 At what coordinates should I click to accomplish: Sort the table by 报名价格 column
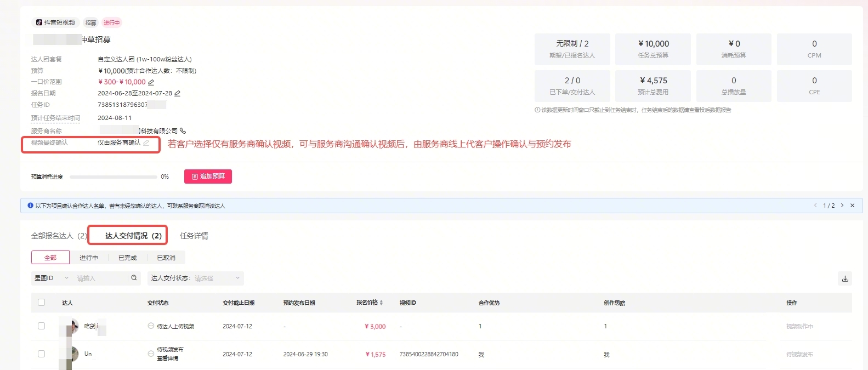(x=381, y=303)
